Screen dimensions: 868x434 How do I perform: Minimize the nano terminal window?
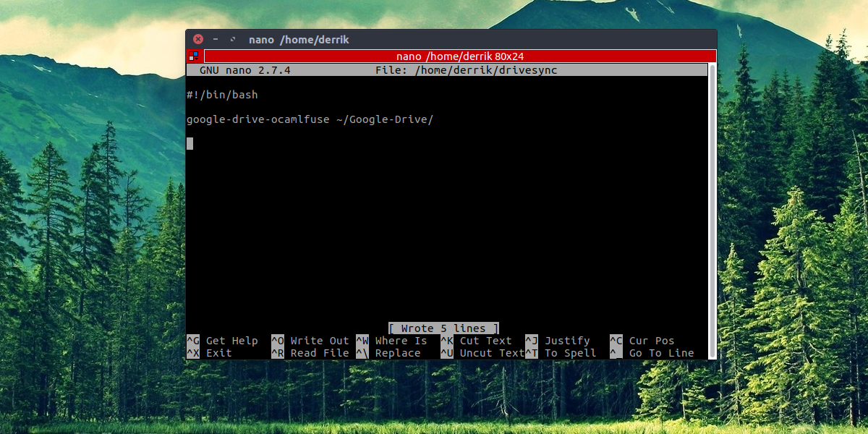tap(216, 39)
